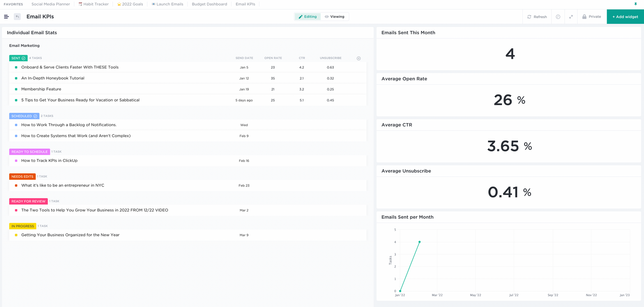Collapse the NEEDS EDITS group
This screenshot has width=644, height=307.
pos(23,176)
